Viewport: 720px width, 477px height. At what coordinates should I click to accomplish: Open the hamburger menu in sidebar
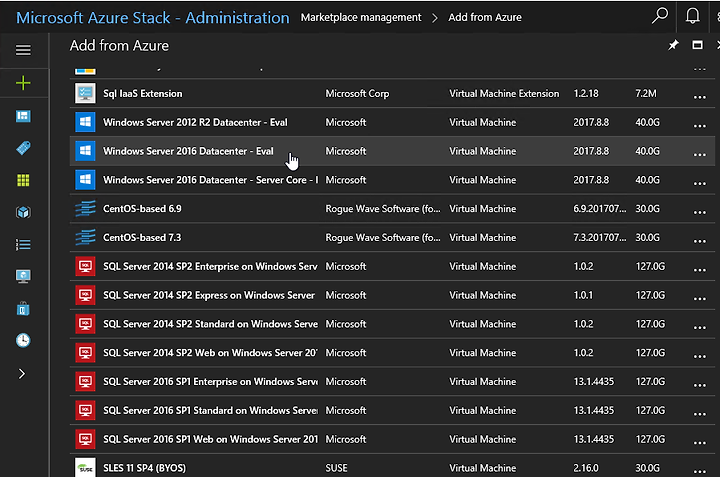pyautogui.click(x=23, y=50)
